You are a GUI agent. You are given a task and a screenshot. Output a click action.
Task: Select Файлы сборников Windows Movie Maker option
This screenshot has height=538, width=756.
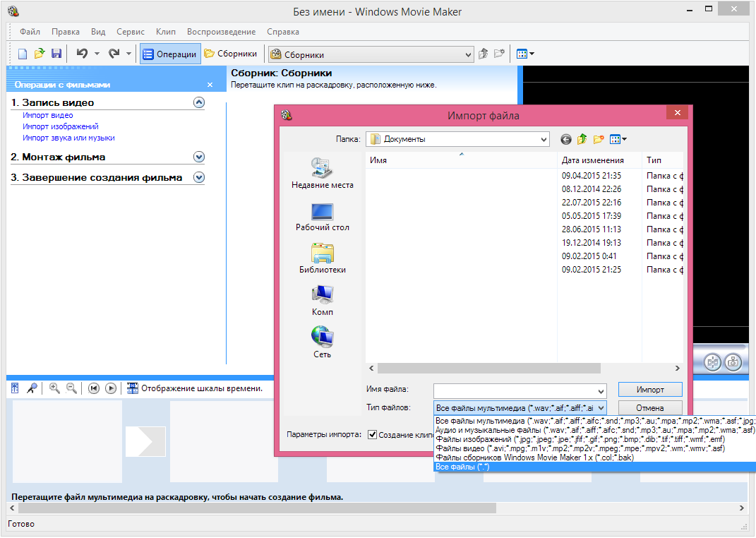(595, 458)
